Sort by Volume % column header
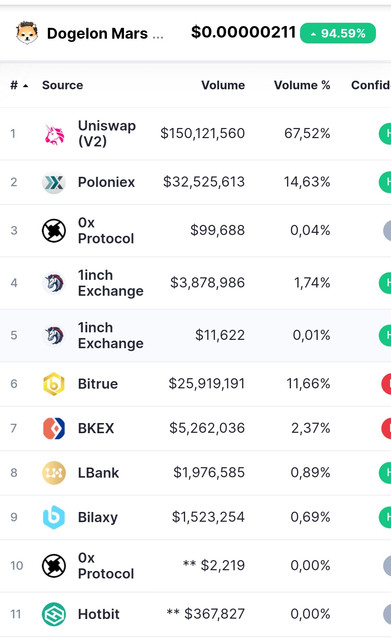391x640 pixels. (x=302, y=85)
